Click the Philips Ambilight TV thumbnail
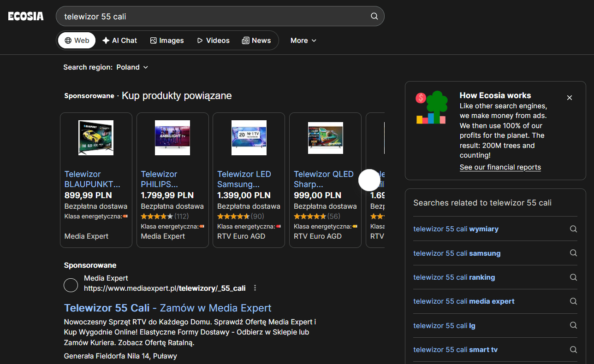The width and height of the screenshot is (594, 364). pos(172,138)
